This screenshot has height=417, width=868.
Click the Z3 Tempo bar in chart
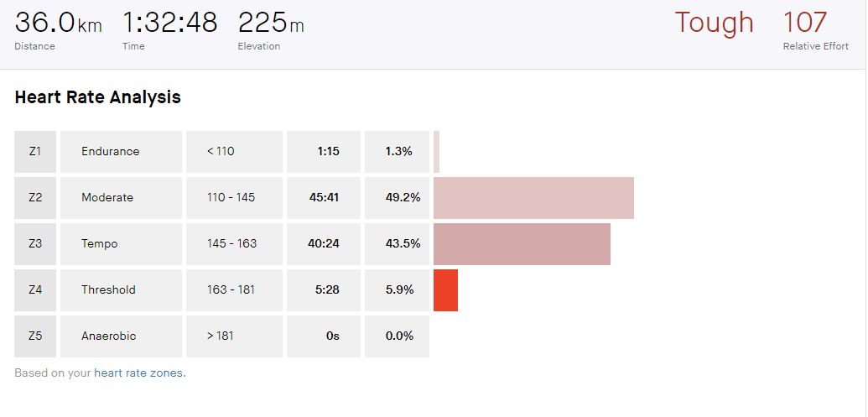(522, 244)
